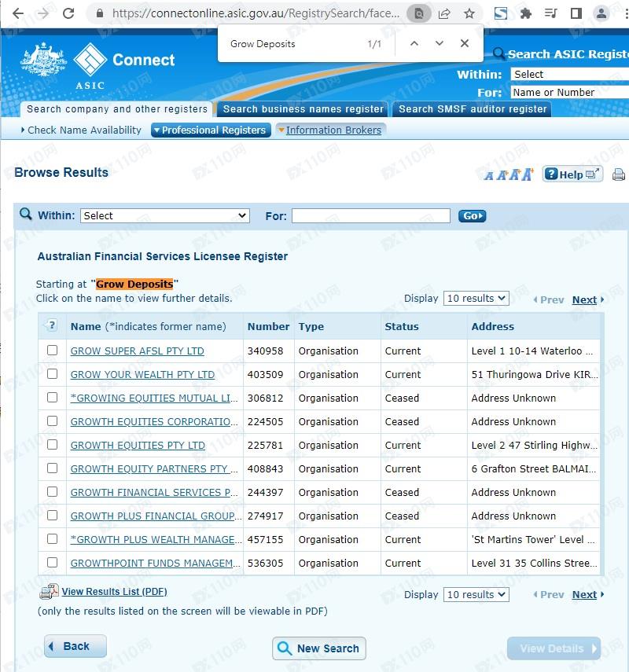Open the Help icon button
The image size is (629, 672).
(572, 174)
